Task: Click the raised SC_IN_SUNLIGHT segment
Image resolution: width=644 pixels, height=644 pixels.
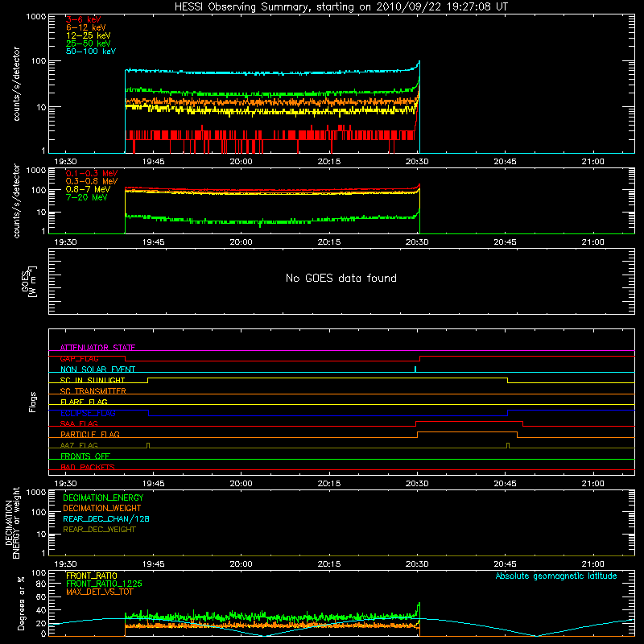Action: tap(328, 378)
